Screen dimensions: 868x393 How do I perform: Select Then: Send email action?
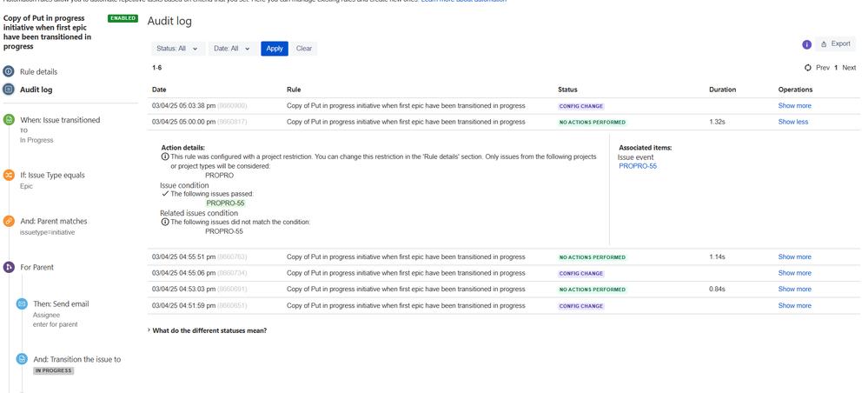point(61,304)
